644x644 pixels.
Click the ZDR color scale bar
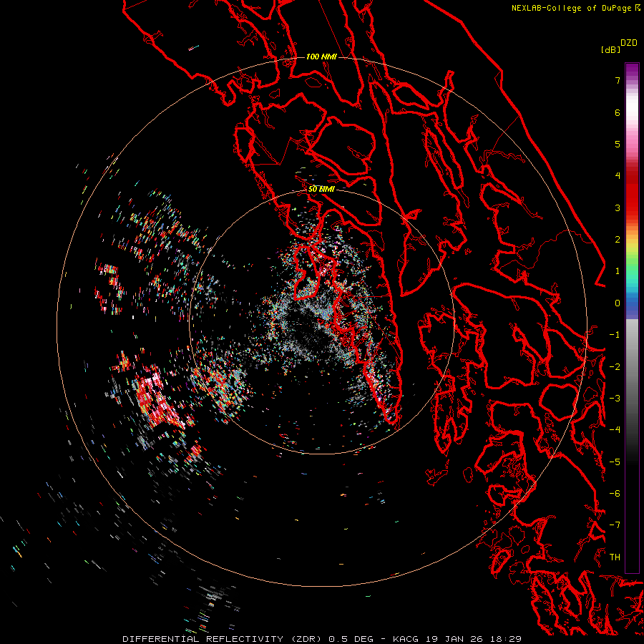point(632,318)
